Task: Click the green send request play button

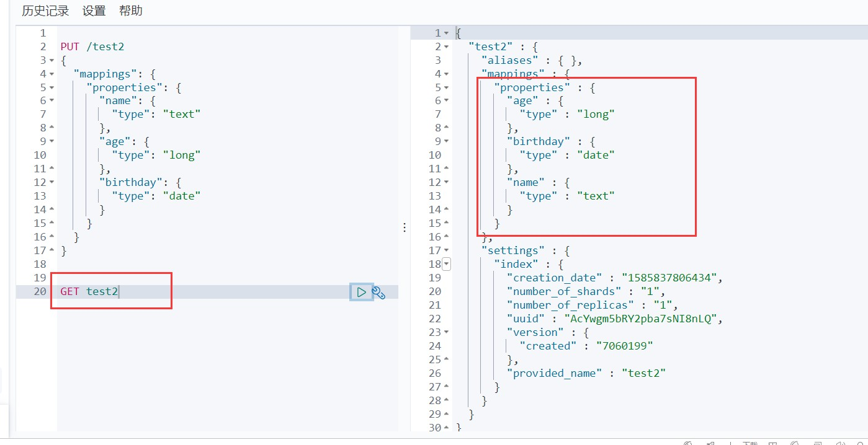Action: (361, 292)
